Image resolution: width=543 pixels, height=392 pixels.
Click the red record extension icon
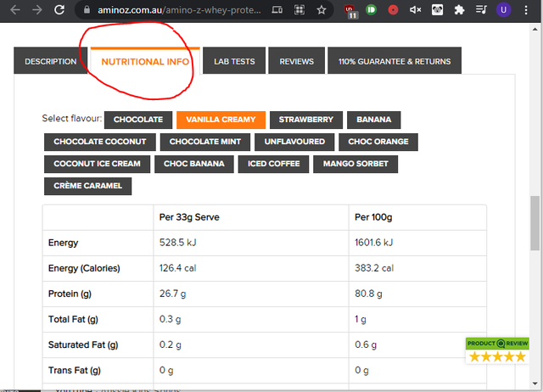coord(393,10)
